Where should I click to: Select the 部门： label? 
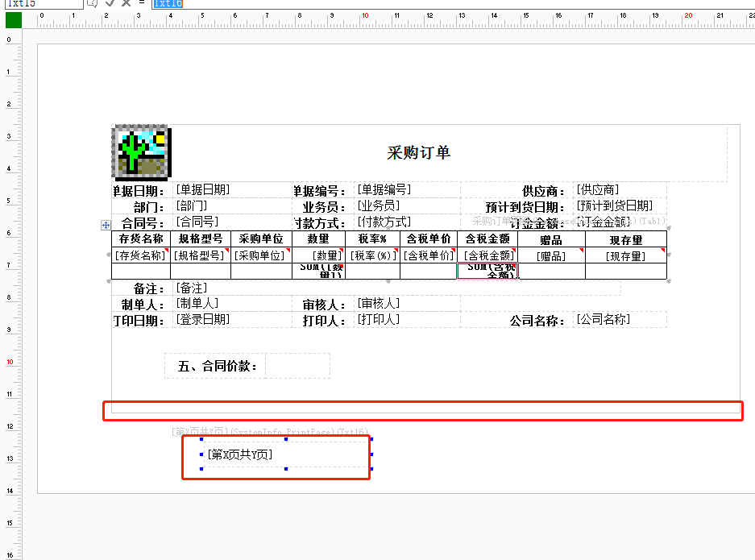[149, 207]
